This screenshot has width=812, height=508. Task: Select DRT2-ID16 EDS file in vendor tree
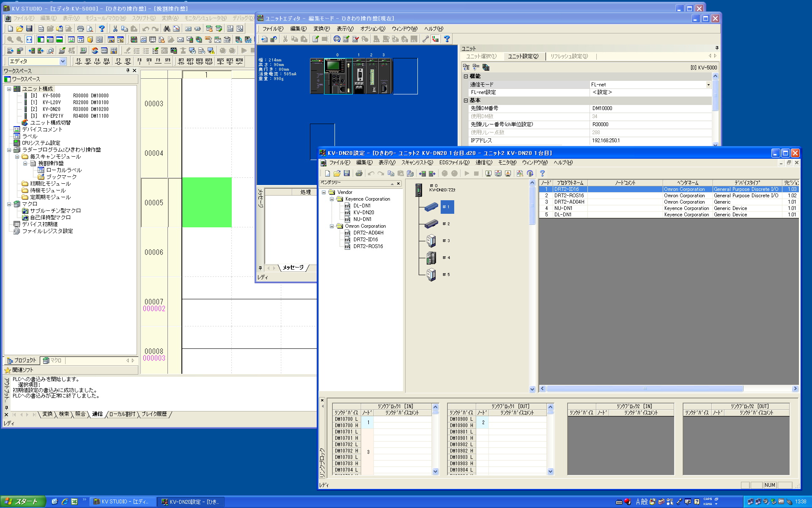[365, 240]
